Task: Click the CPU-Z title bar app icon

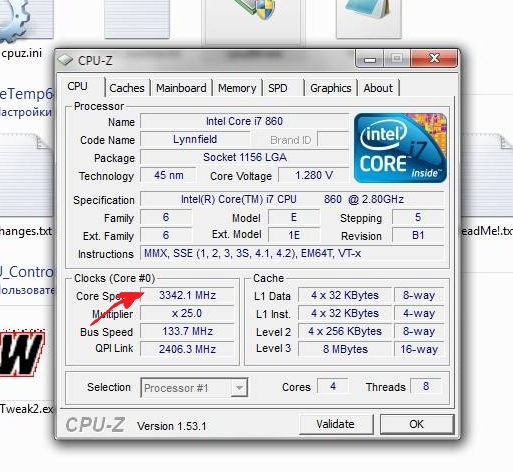Action: tap(65, 60)
